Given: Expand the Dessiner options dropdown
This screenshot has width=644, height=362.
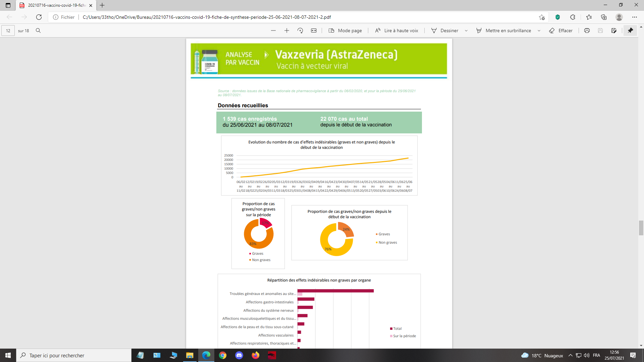Looking at the screenshot, I should (x=466, y=31).
